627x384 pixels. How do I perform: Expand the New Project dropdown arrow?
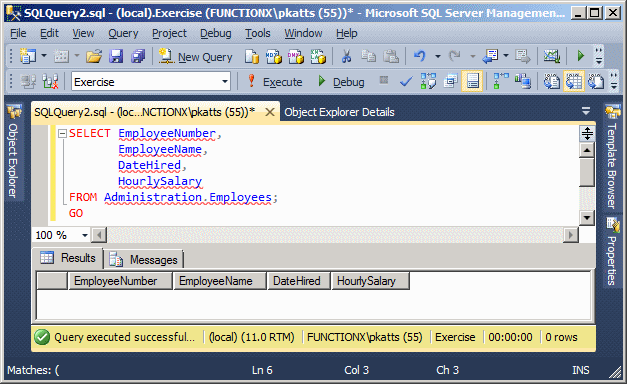coord(44,56)
